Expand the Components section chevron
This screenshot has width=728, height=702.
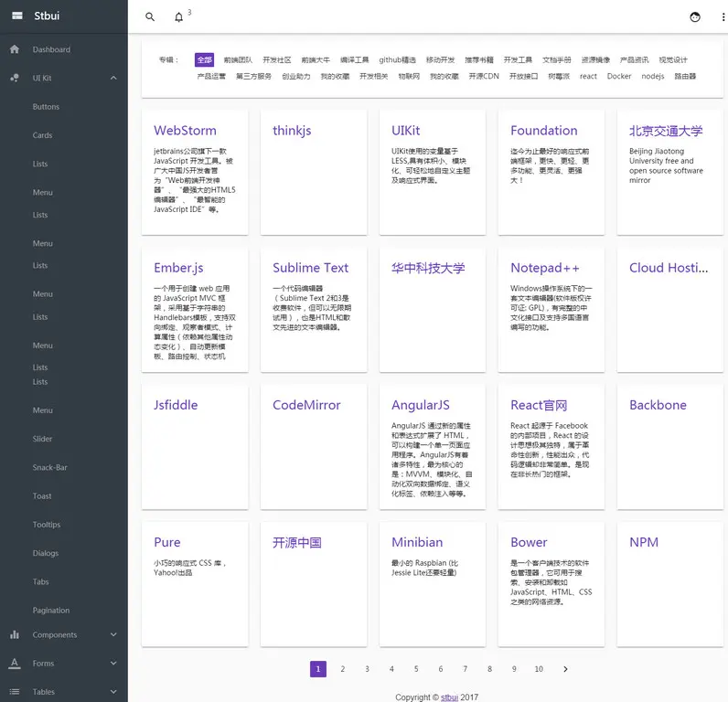(x=113, y=634)
